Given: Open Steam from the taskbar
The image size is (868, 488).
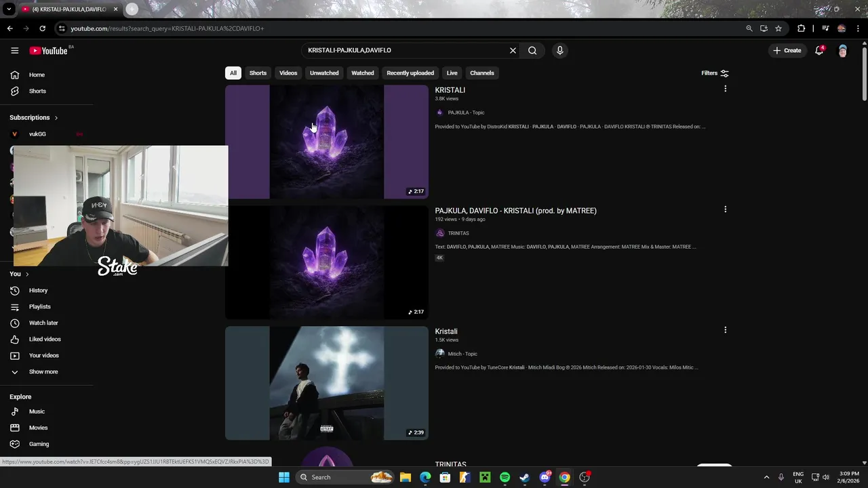Looking at the screenshot, I should [x=524, y=477].
